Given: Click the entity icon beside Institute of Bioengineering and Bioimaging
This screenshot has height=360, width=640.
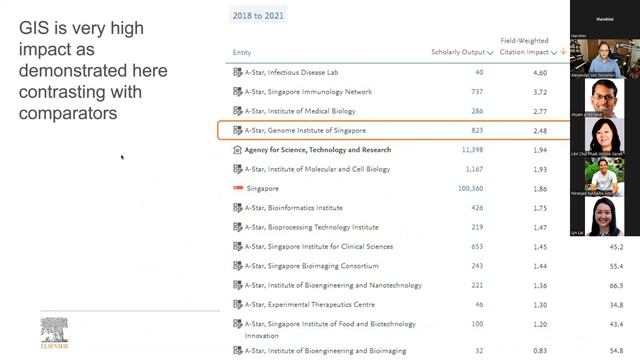Looking at the screenshot, I should click(x=238, y=351).
